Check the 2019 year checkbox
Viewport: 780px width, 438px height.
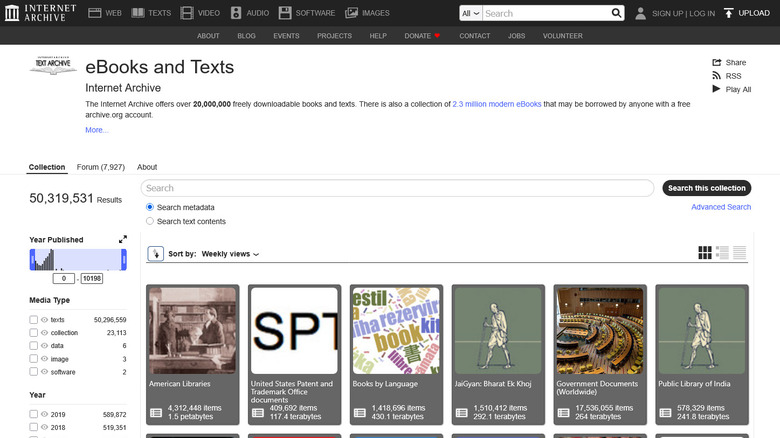[x=33, y=414]
